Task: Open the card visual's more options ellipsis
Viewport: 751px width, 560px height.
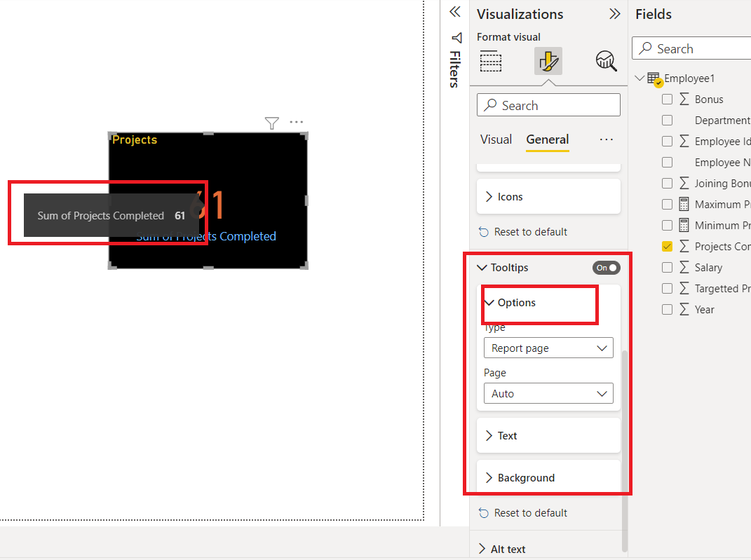Action: 297,122
